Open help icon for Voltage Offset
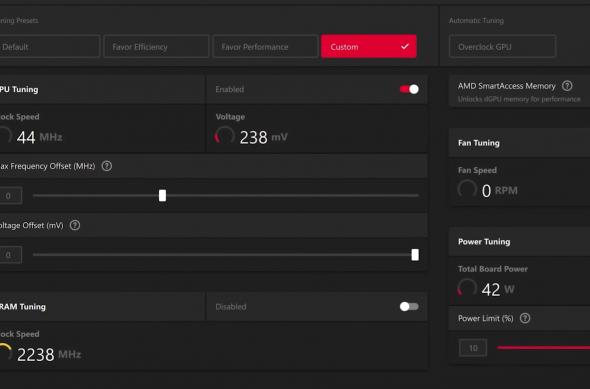 (x=75, y=225)
